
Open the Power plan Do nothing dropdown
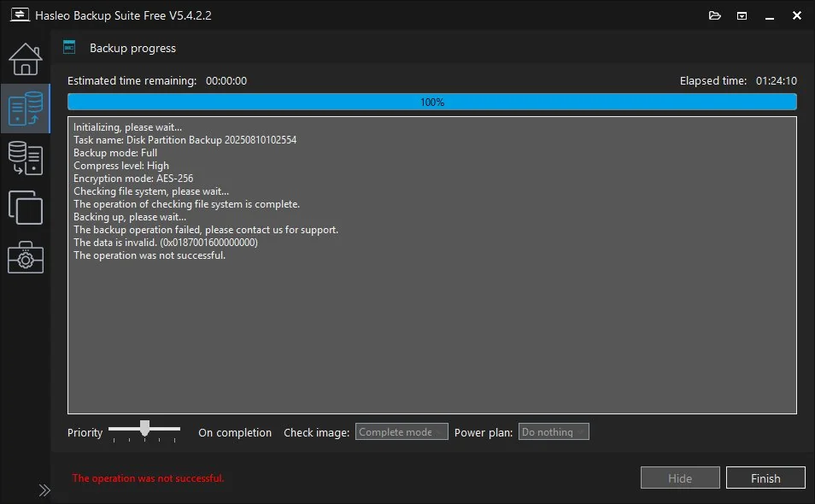click(x=554, y=431)
